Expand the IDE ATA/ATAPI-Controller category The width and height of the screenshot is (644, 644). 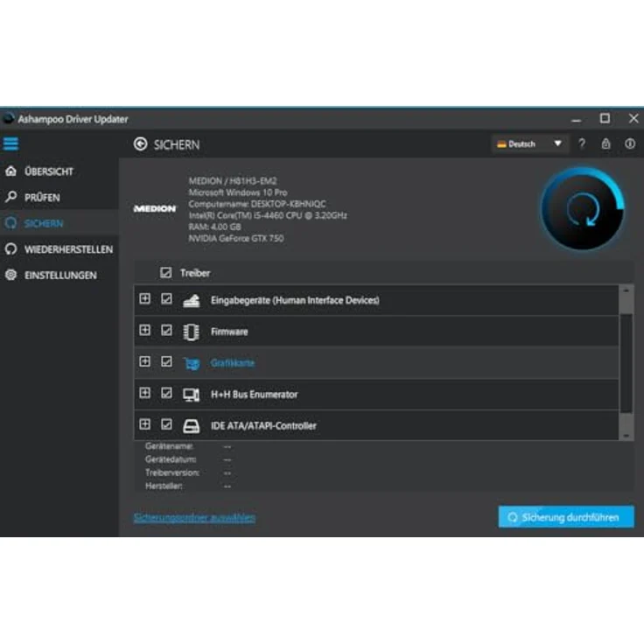click(144, 424)
